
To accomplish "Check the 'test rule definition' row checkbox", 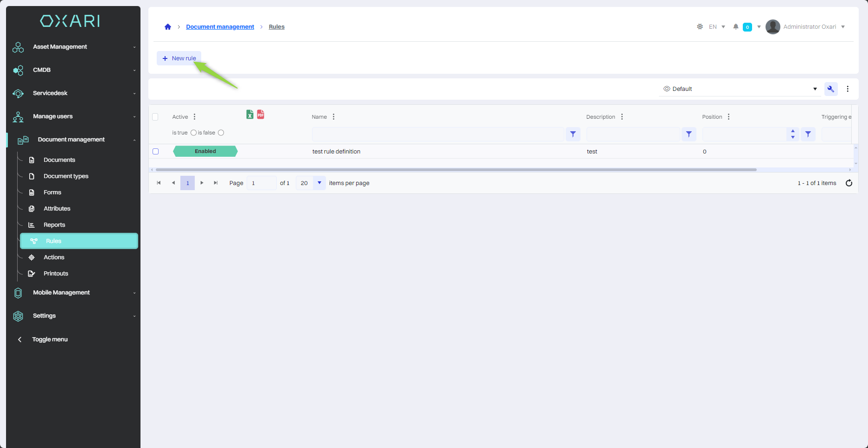I will pos(156,152).
